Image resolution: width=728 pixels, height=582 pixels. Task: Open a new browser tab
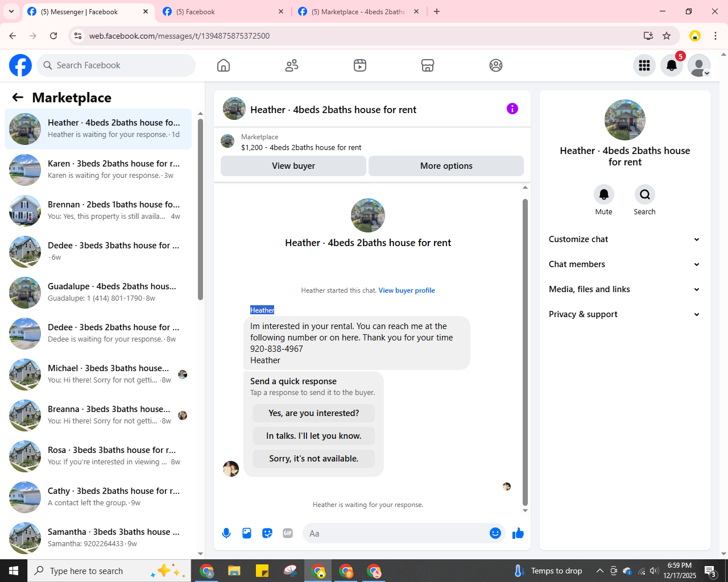(x=437, y=11)
